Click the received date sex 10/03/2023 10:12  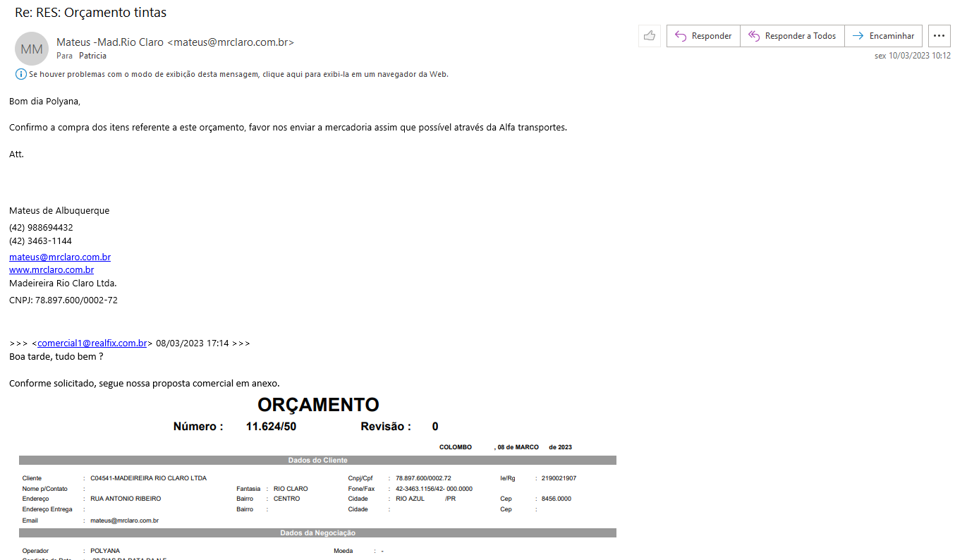[912, 56]
